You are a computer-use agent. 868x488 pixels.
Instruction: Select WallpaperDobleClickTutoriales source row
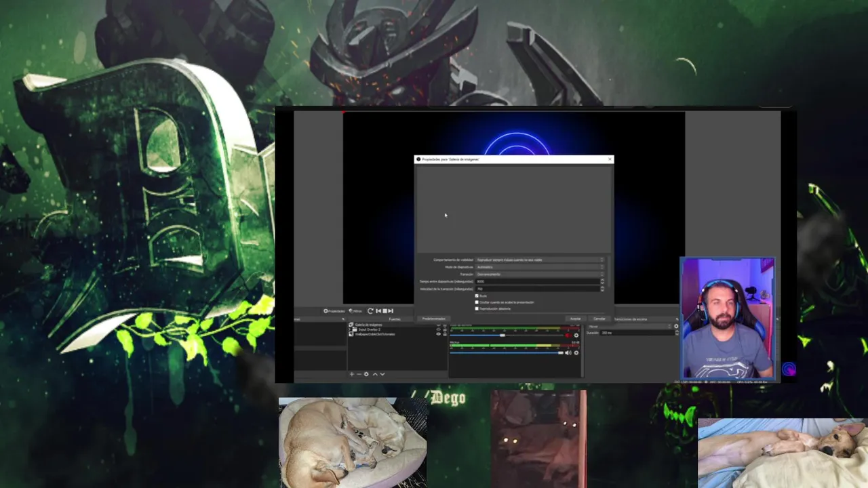tap(397, 334)
